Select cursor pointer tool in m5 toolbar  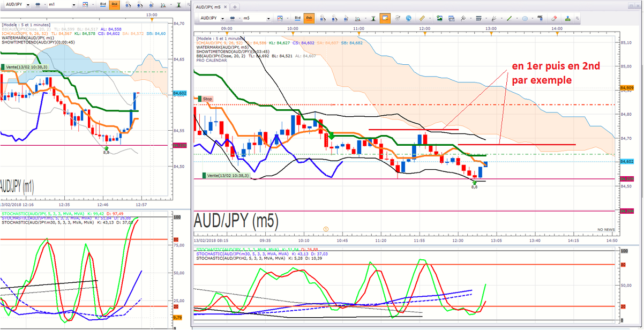click(x=346, y=18)
